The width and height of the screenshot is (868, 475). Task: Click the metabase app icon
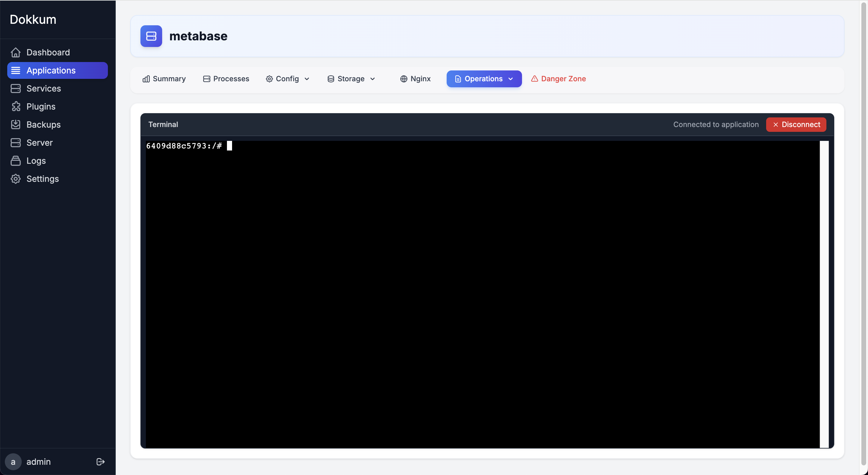click(x=151, y=36)
